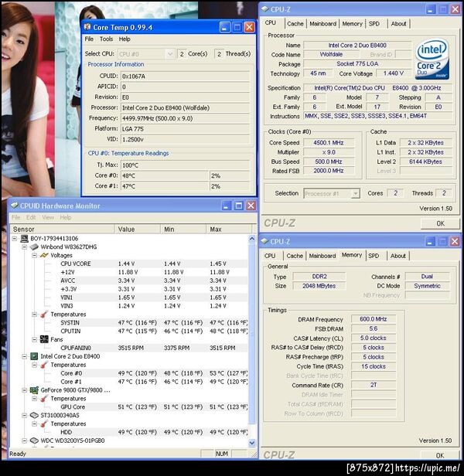Click the Core Speed value 4500.1 MHz

[329, 143]
